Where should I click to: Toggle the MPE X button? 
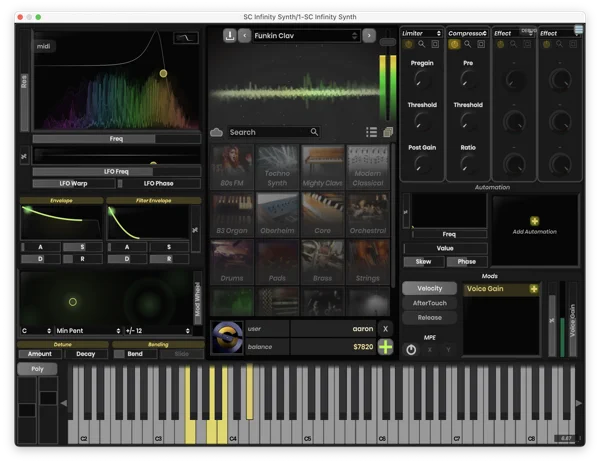[x=430, y=350]
